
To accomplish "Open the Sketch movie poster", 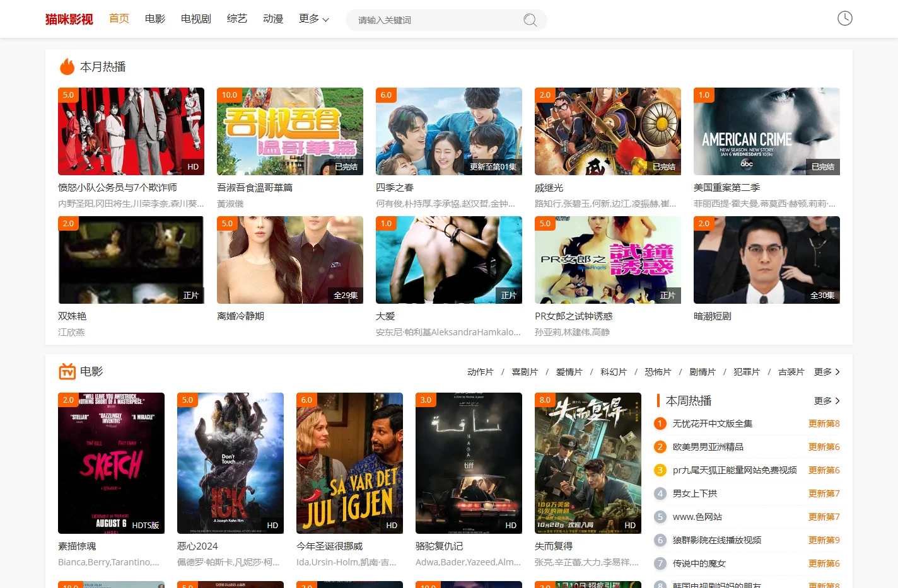I will pos(111,463).
